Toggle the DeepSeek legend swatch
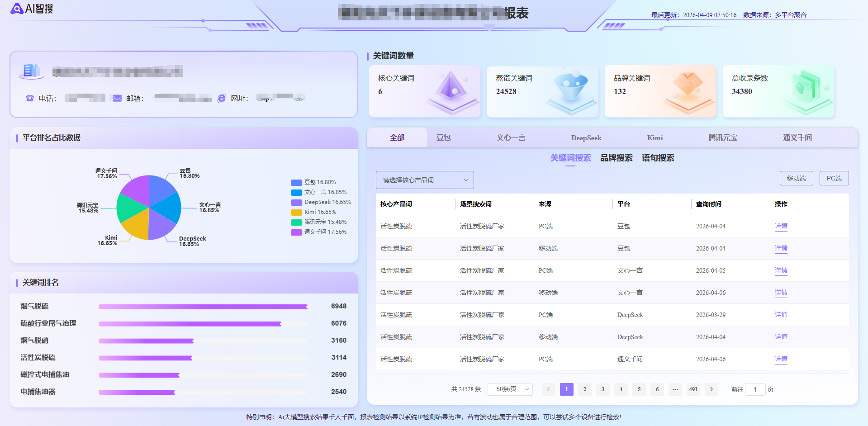 [296, 203]
